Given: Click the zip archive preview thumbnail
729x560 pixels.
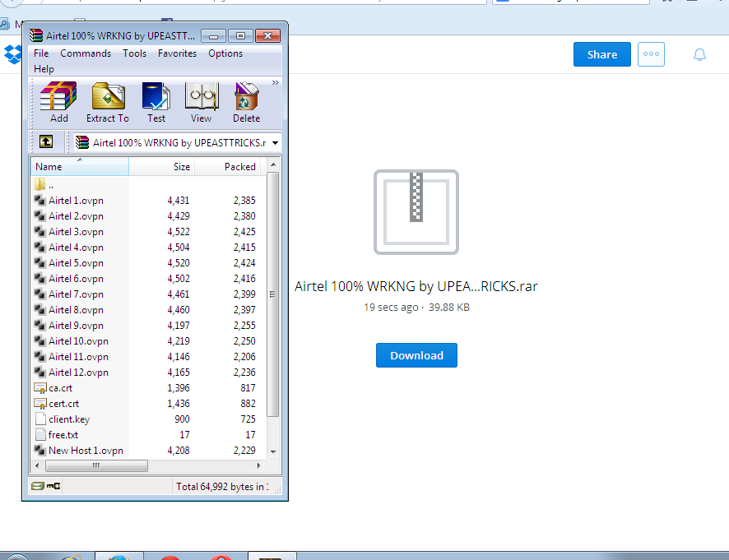Looking at the screenshot, I should (x=416, y=212).
